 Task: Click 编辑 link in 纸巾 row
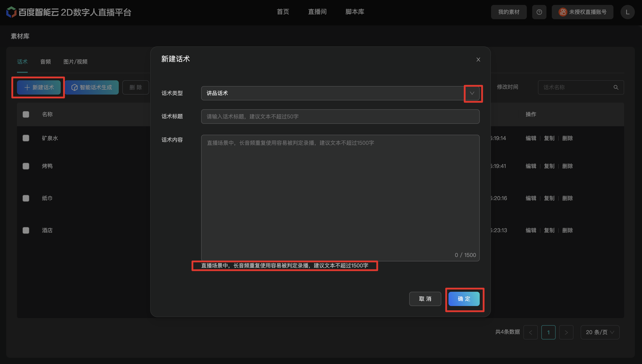531,198
